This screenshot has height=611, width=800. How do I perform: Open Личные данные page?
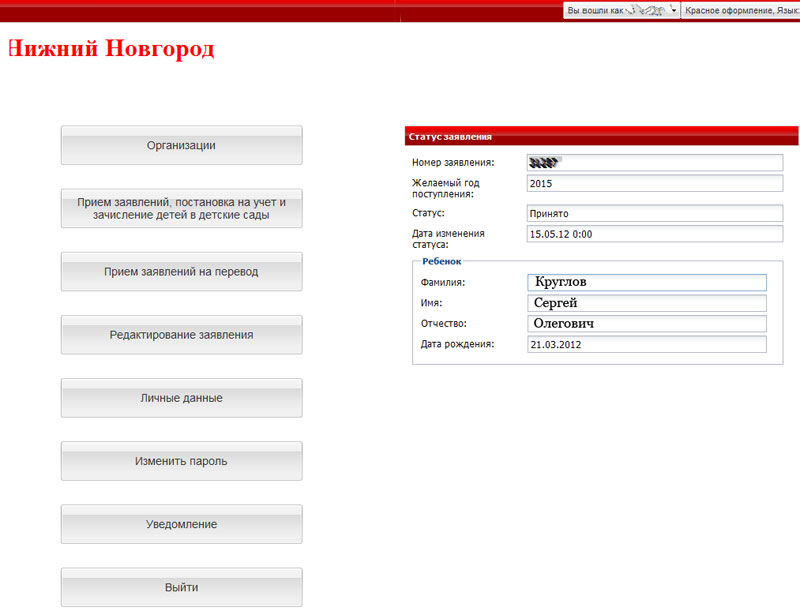(181, 398)
